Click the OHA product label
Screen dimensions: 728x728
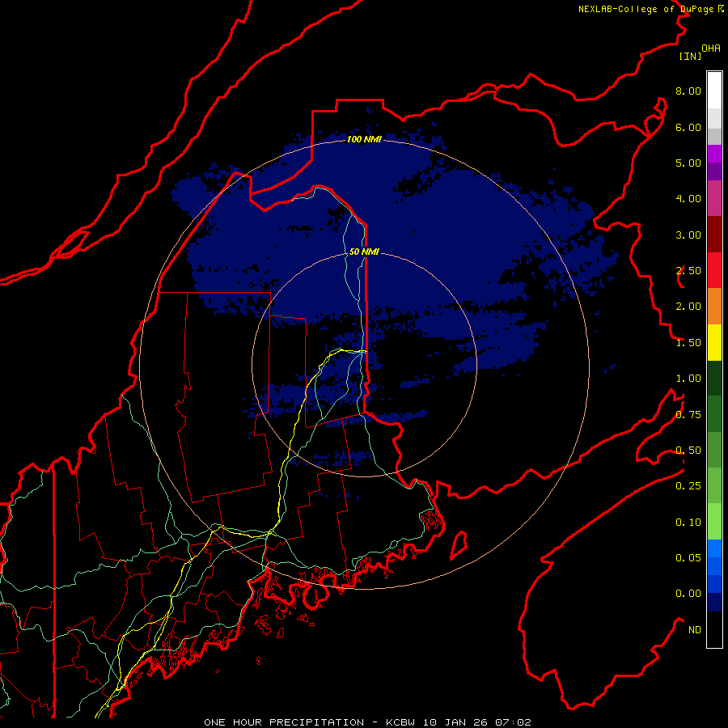coord(711,49)
